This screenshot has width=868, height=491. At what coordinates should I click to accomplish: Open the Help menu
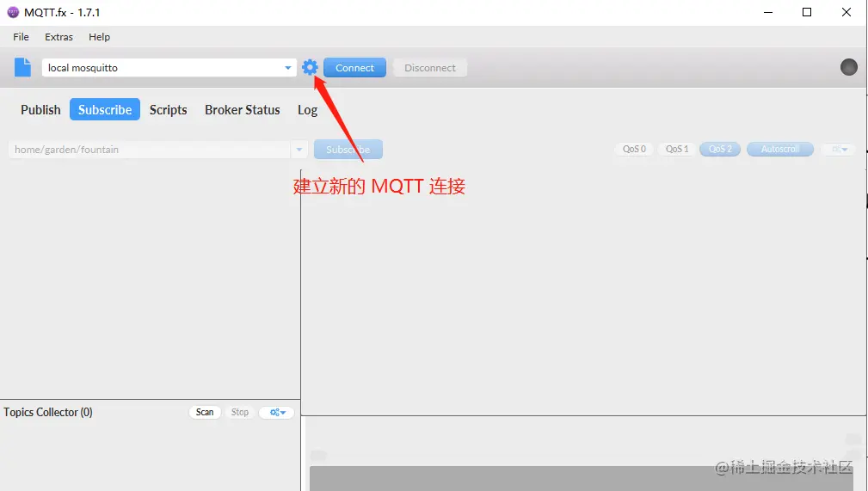coord(100,37)
